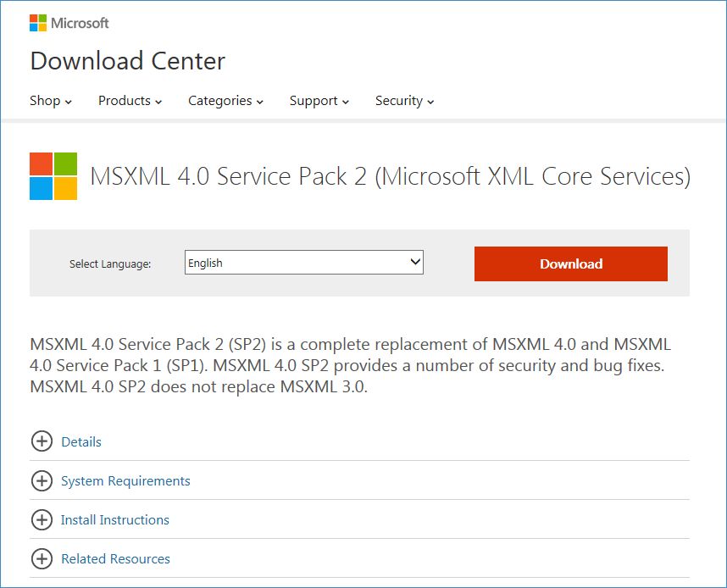
Task: Open the Security menu
Action: (404, 101)
